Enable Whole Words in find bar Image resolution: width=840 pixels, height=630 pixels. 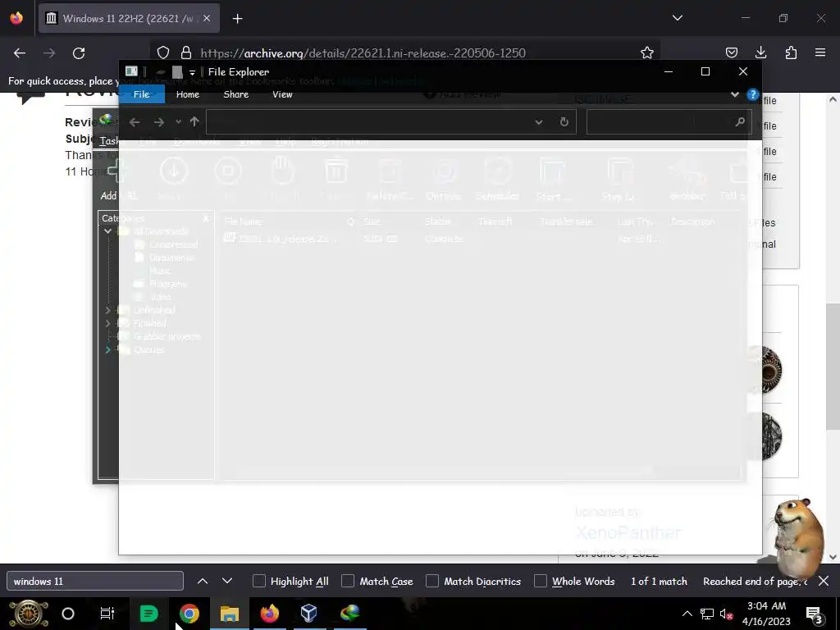pyautogui.click(x=541, y=581)
